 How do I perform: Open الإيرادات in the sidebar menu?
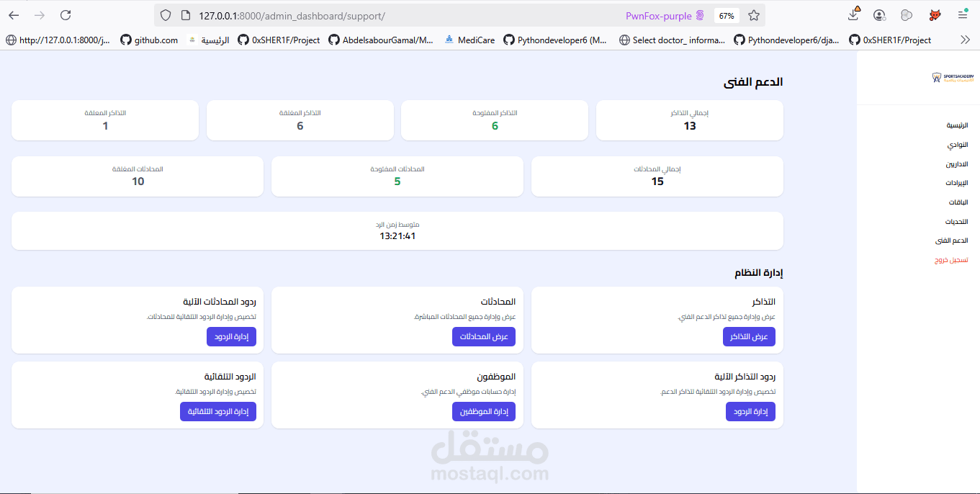pos(957,183)
